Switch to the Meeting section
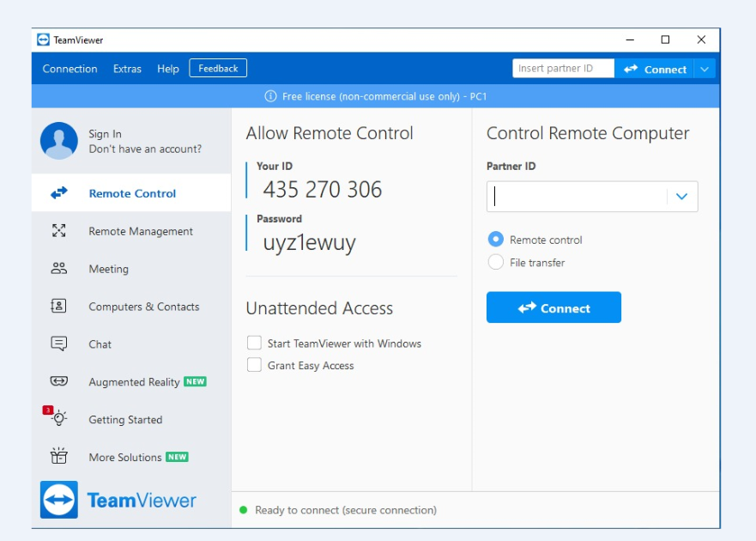 tap(131, 268)
